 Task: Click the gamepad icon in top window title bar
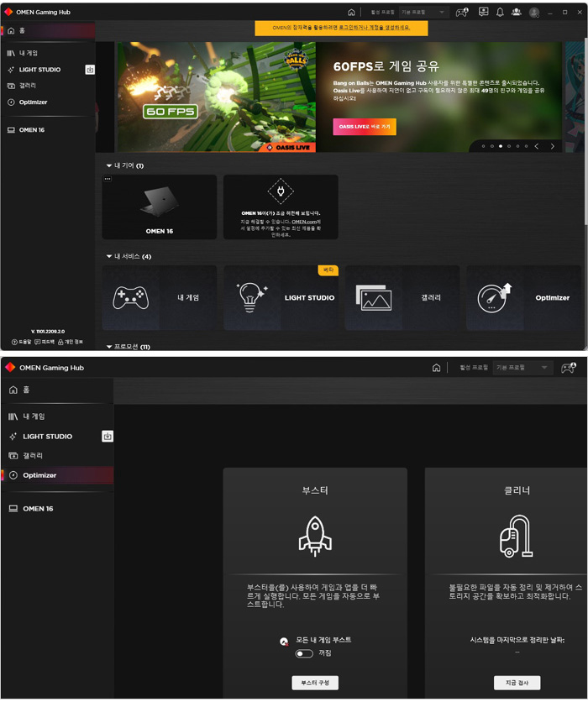tap(462, 12)
